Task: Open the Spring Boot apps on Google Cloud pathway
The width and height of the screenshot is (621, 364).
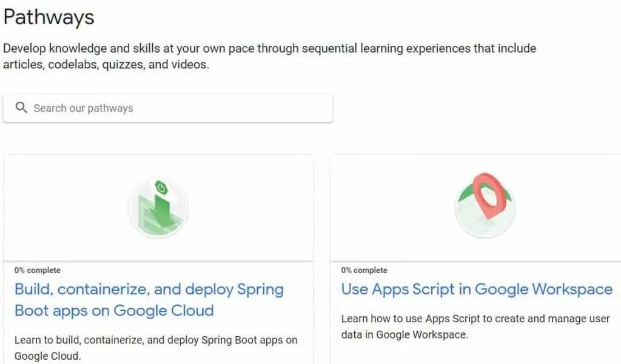Action: [x=149, y=290]
